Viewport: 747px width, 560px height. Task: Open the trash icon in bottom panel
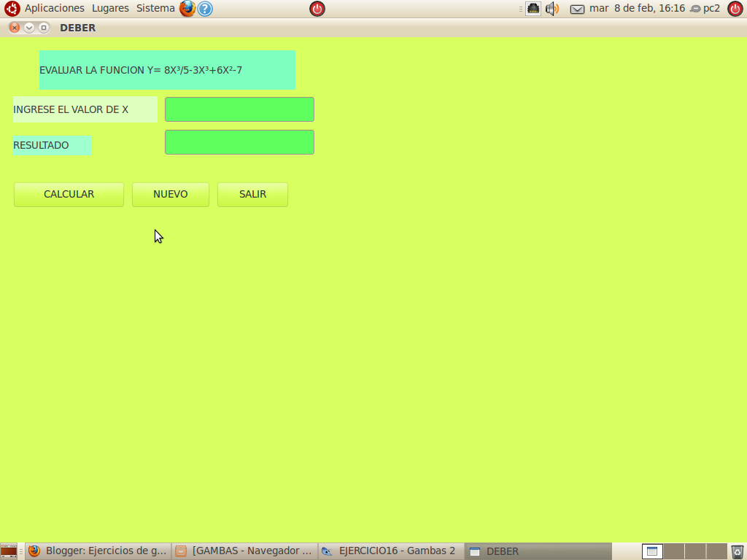(x=737, y=551)
